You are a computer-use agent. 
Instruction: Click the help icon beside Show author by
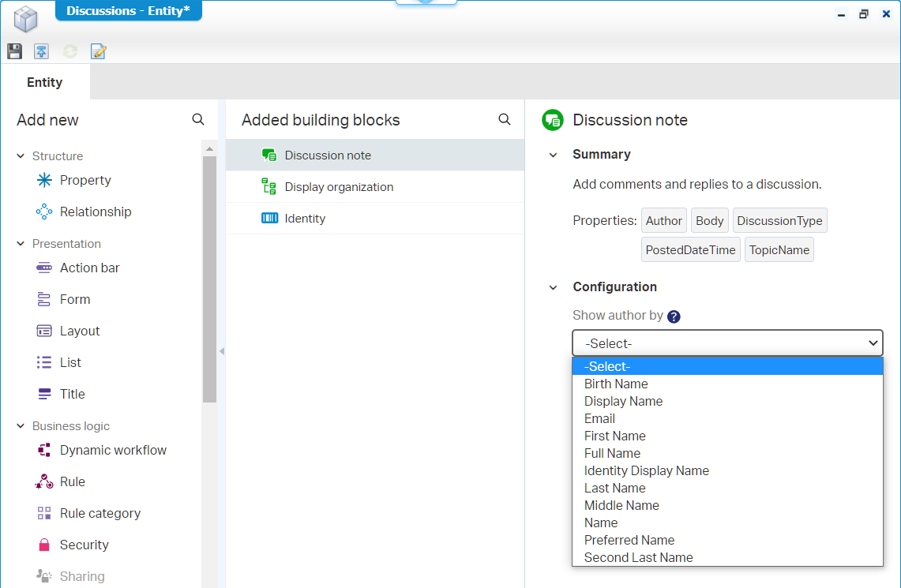[x=674, y=316]
